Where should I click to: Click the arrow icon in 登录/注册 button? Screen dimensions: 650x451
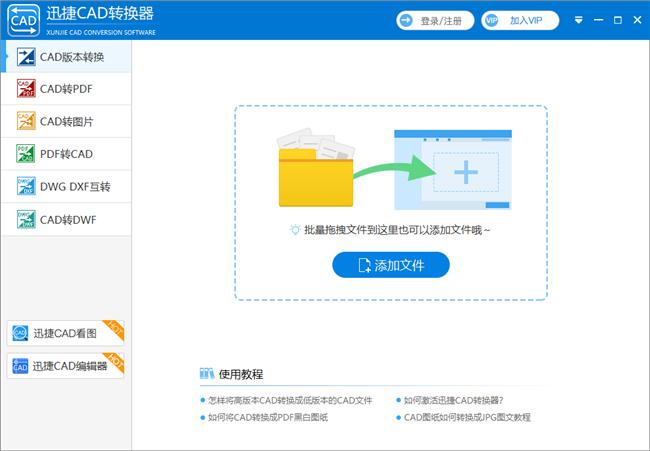pyautogui.click(x=406, y=20)
